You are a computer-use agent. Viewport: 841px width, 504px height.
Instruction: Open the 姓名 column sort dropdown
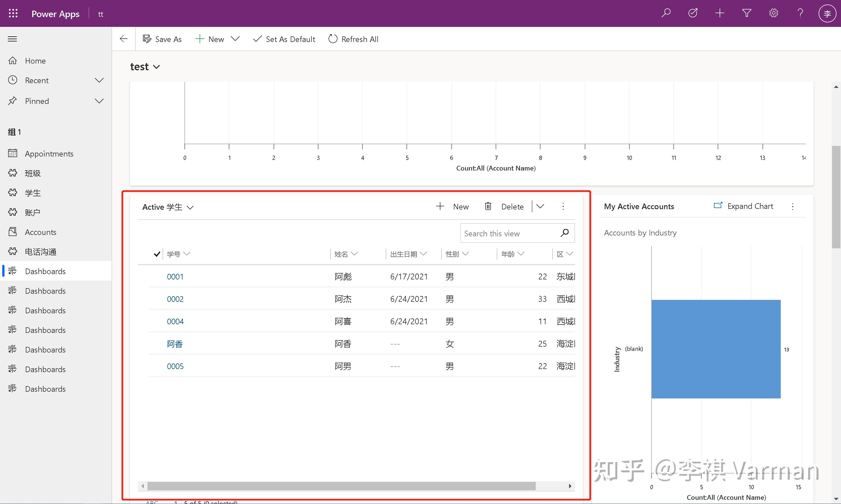[x=354, y=254]
